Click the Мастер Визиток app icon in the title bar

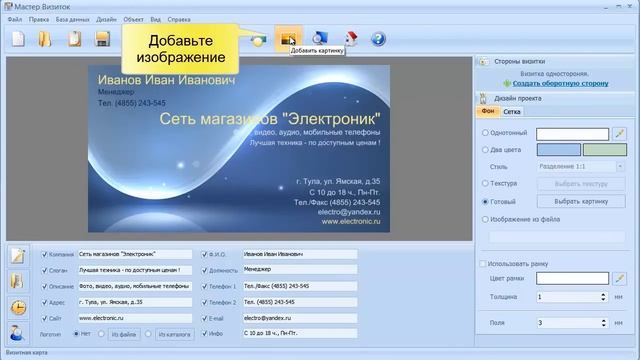coord(8,7)
